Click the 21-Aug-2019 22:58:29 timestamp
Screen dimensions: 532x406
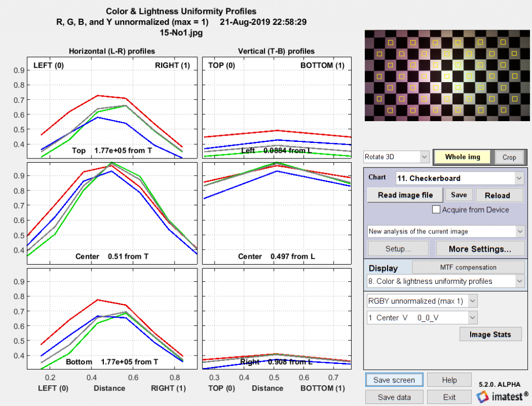[x=263, y=22]
